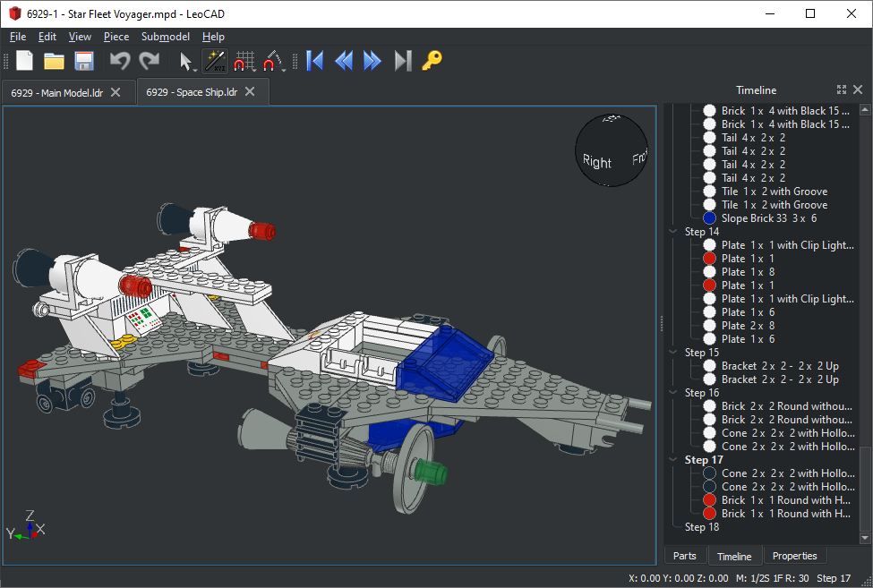Switch to the 6929 - Main Model.ldr tab

pyautogui.click(x=57, y=92)
